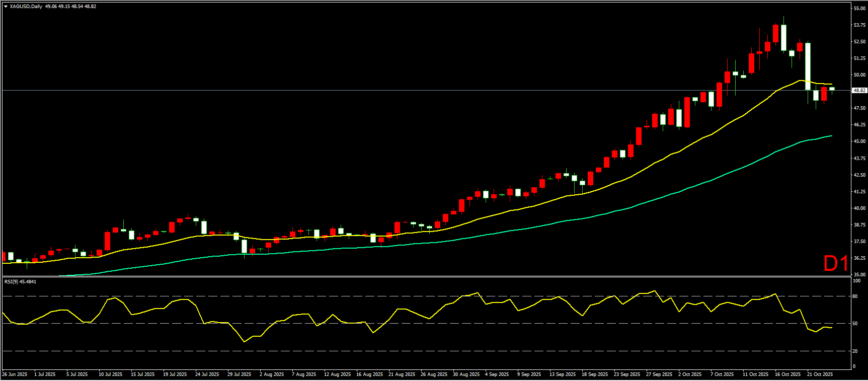Screen dimensions: 868x381
Task: Click the 35.00 price scale value
Action: 859,275
